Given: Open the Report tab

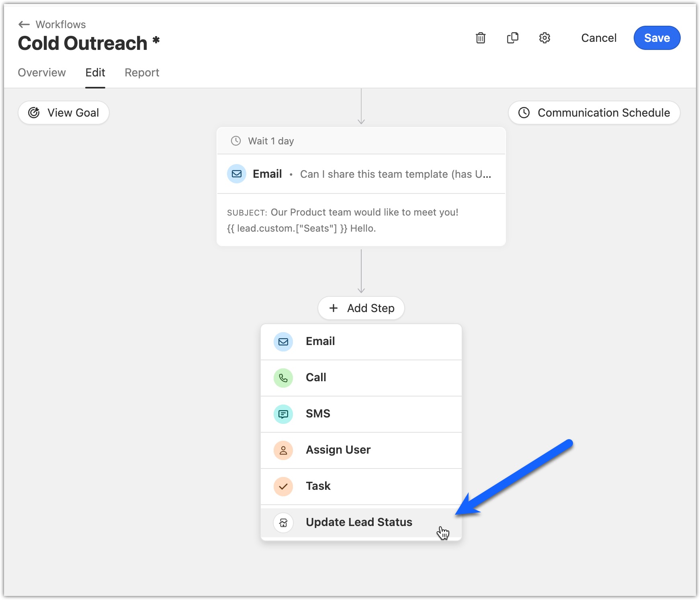Looking at the screenshot, I should [141, 72].
